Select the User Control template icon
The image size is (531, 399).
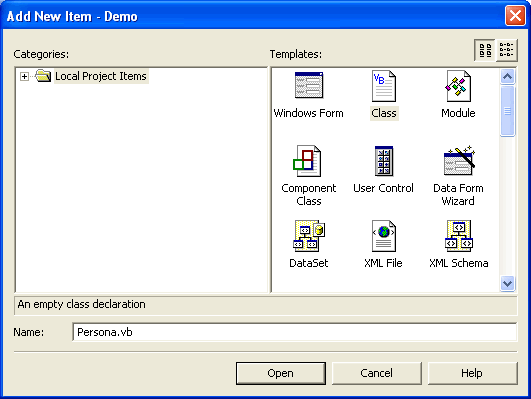384,161
